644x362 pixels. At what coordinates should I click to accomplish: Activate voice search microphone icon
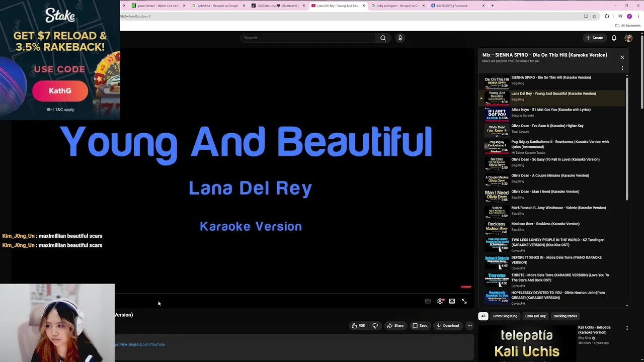[400, 38]
